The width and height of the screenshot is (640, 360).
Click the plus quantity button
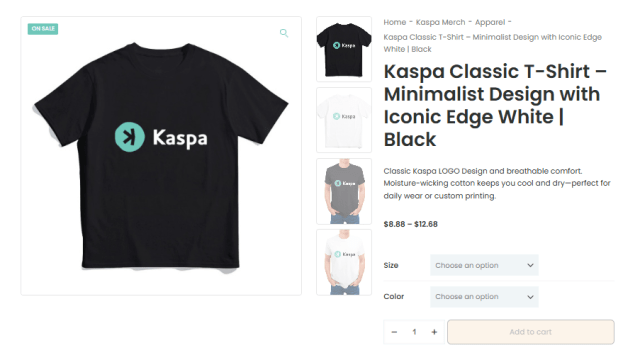(x=434, y=332)
